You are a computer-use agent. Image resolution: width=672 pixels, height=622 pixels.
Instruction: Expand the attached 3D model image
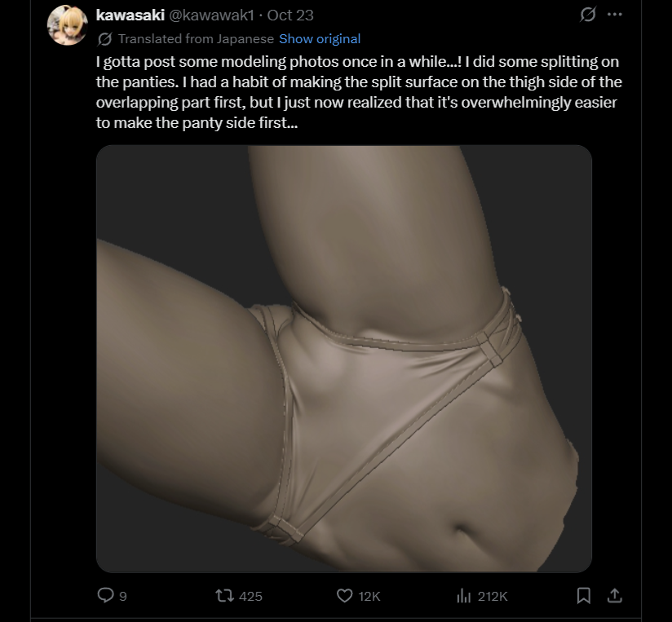point(344,359)
